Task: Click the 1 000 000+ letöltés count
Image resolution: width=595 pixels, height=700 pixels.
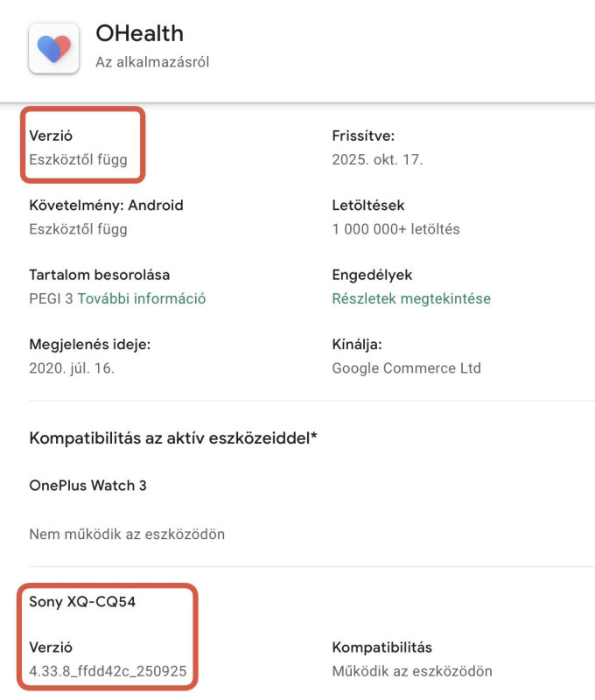Action: click(395, 229)
